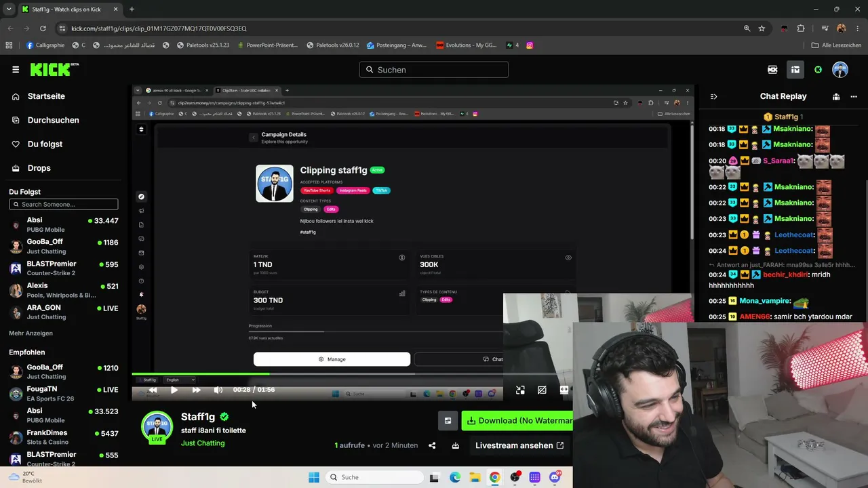
Task: Click the small download icon
Action: pyautogui.click(x=456, y=445)
